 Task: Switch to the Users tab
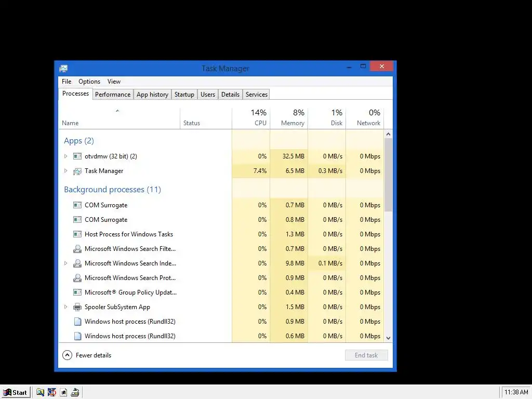point(208,95)
